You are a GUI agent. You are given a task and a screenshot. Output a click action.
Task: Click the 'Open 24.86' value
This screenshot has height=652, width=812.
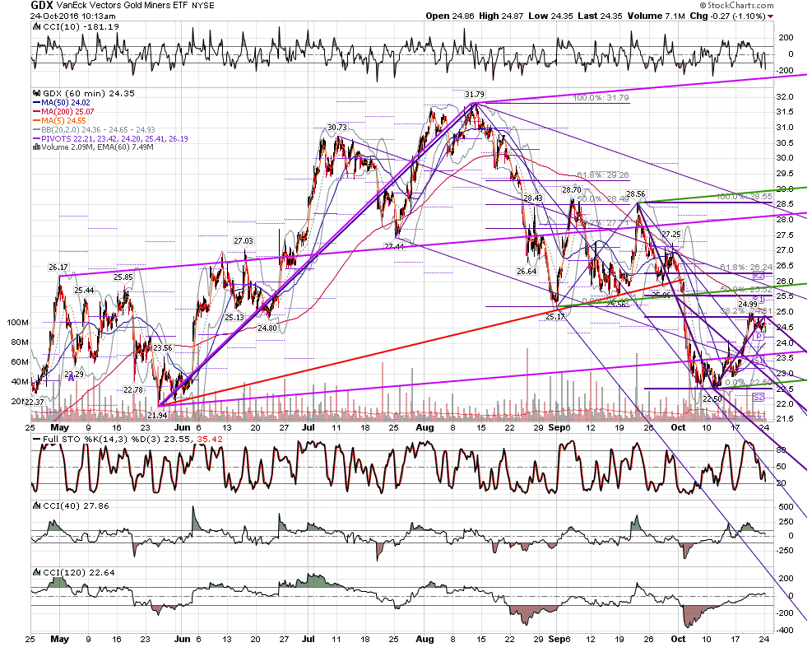click(450, 16)
